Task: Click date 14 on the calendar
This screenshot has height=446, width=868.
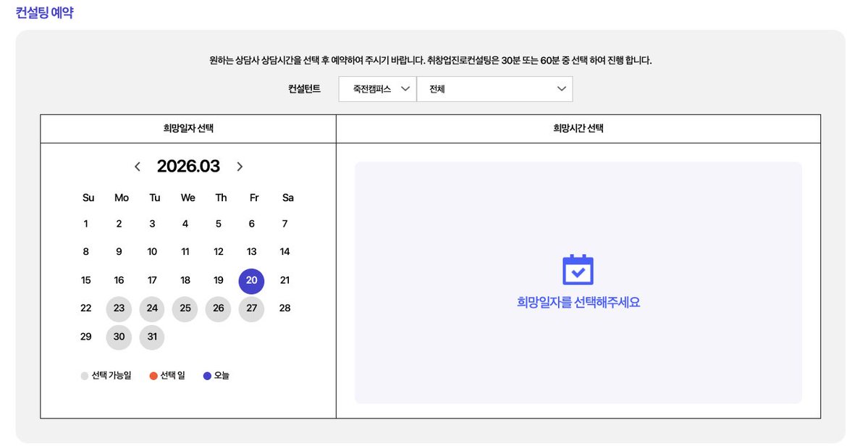Action: click(285, 252)
